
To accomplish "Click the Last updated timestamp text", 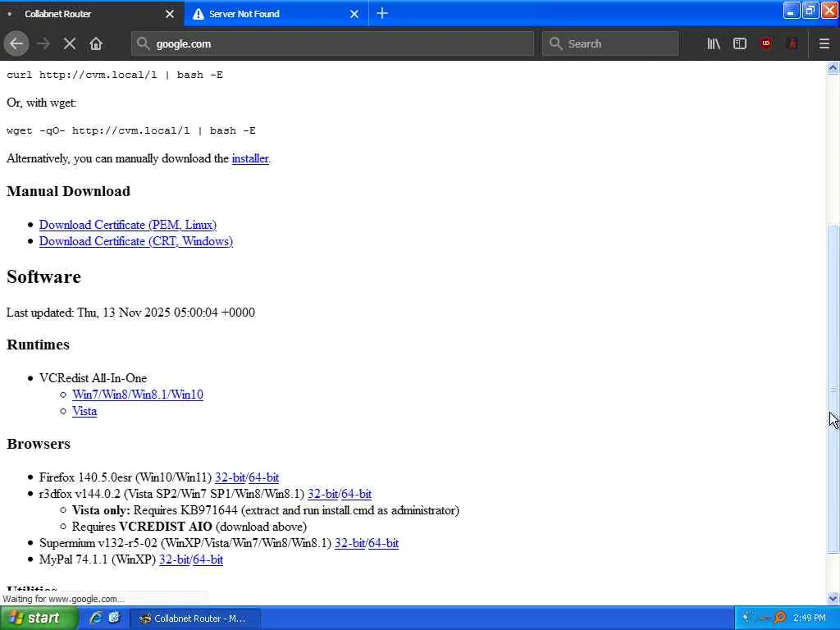I will click(x=130, y=313).
